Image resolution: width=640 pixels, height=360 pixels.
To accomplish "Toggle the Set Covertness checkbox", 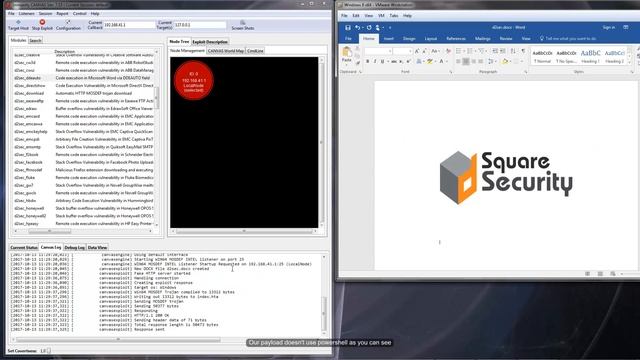I will pyautogui.click(x=49, y=351).
